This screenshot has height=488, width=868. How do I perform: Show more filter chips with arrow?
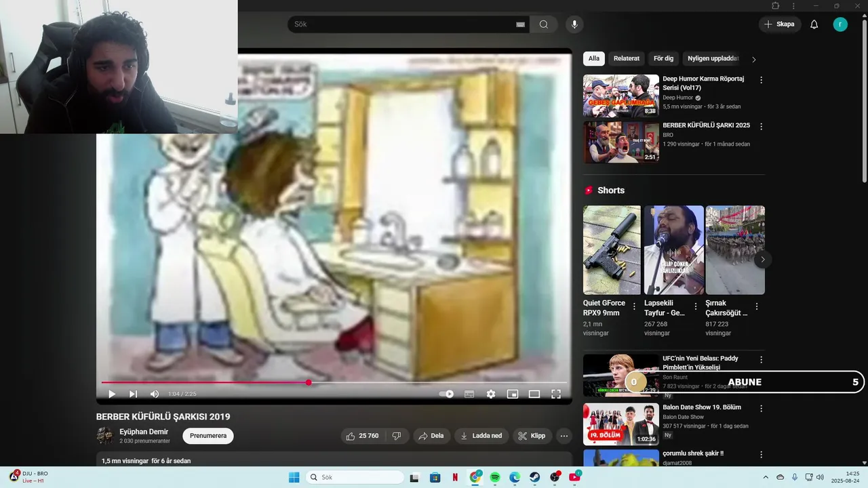(753, 59)
